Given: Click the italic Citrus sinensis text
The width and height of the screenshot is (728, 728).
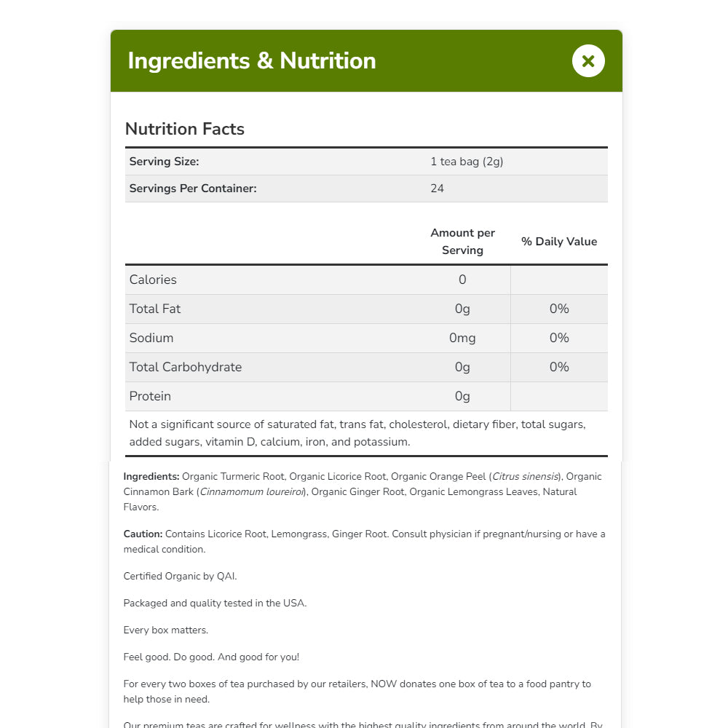Looking at the screenshot, I should 525,477.
